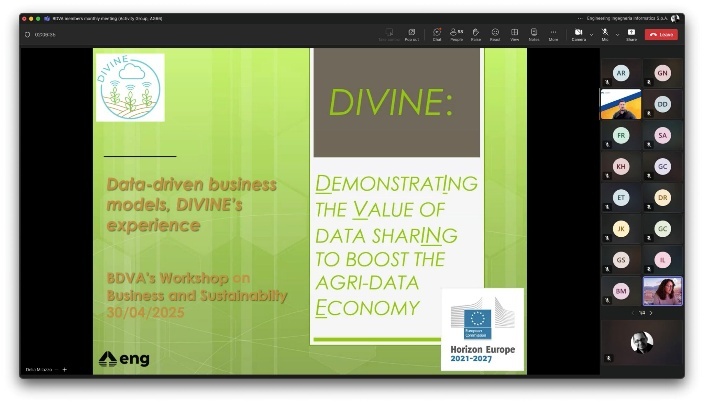Viewport: 704px width, 404px height.
Task: Select the AR participant tile
Action: 621,73
